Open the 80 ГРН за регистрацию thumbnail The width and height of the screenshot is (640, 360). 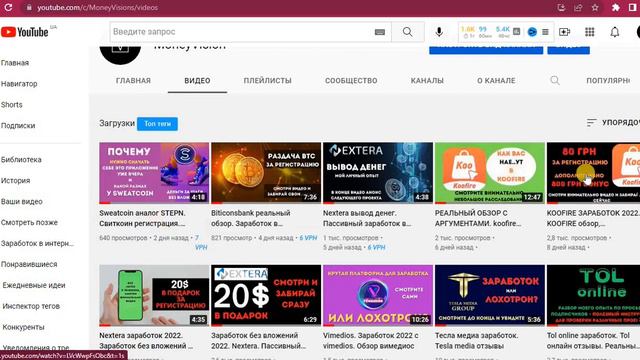pos(593,173)
